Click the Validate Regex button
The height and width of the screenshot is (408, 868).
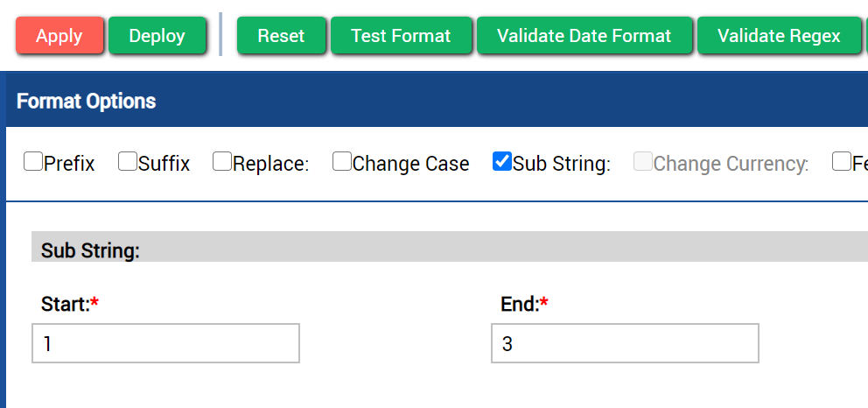pyautogui.click(x=779, y=35)
